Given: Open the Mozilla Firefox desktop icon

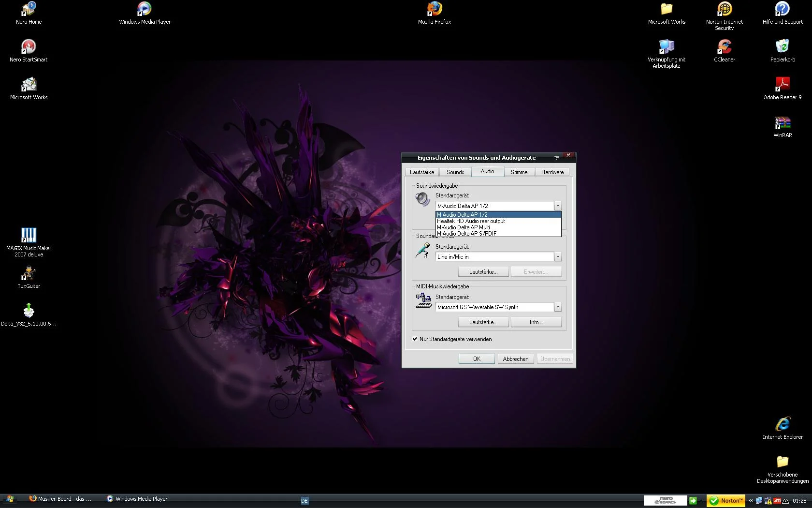Looking at the screenshot, I should [x=434, y=9].
